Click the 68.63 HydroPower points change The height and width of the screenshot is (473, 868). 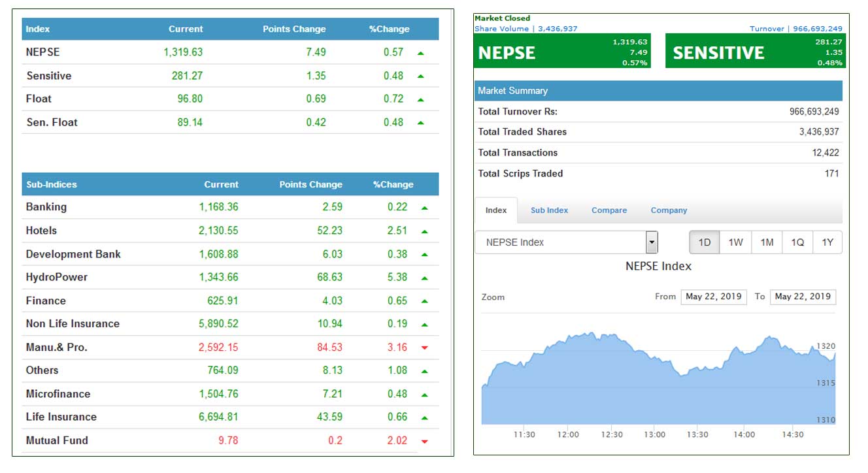point(328,277)
